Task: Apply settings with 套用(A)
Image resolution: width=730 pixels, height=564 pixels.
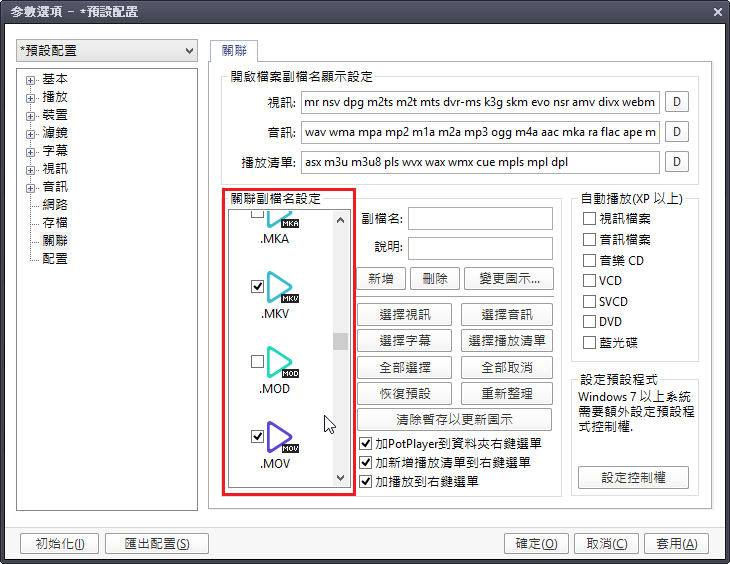Action: [x=676, y=544]
